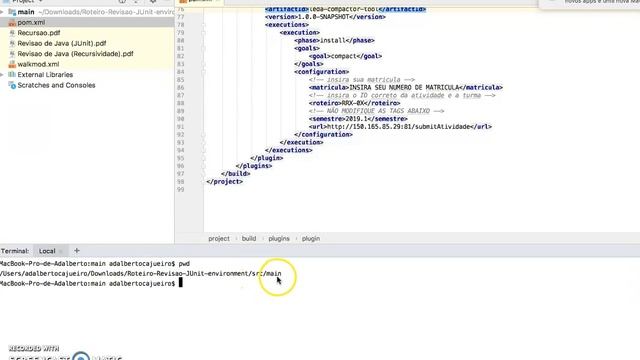This screenshot has width=640, height=360.
Task: Go to build in the breadcrumb bar
Action: [249, 238]
